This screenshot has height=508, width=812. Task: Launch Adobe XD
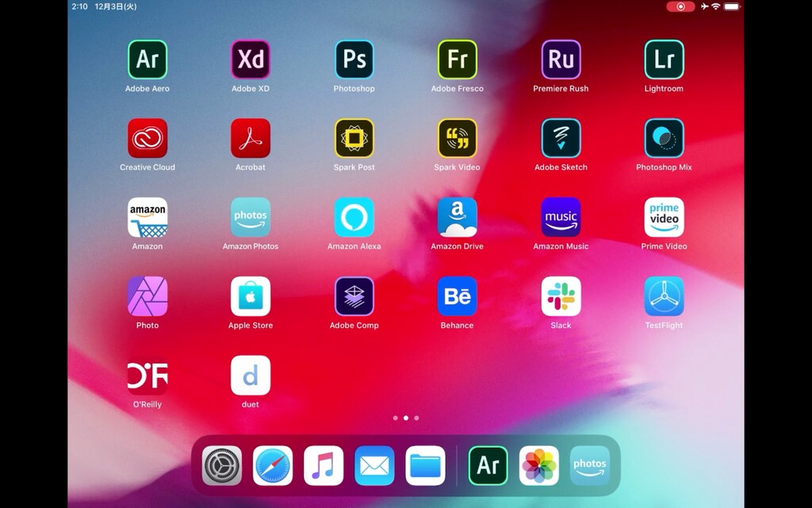tap(251, 59)
